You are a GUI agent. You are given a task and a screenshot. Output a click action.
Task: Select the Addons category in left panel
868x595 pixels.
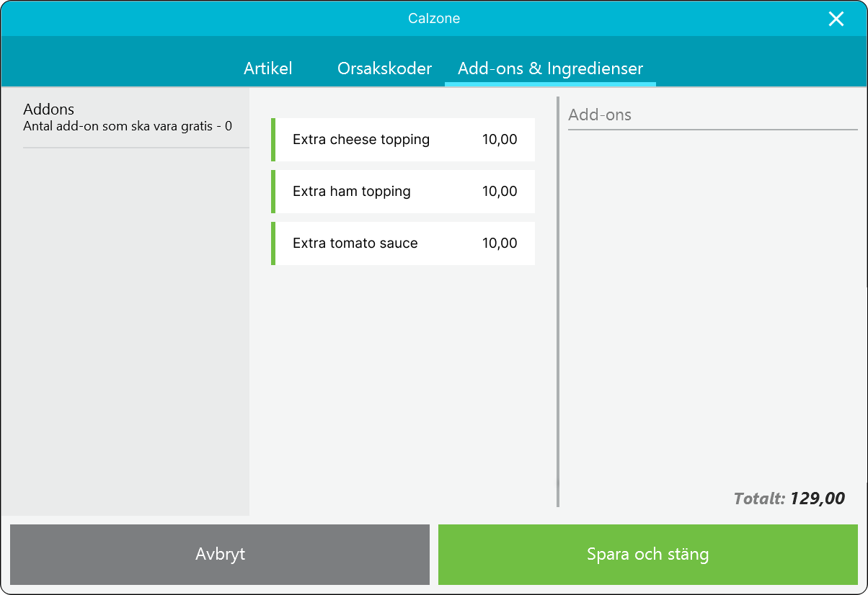49,109
